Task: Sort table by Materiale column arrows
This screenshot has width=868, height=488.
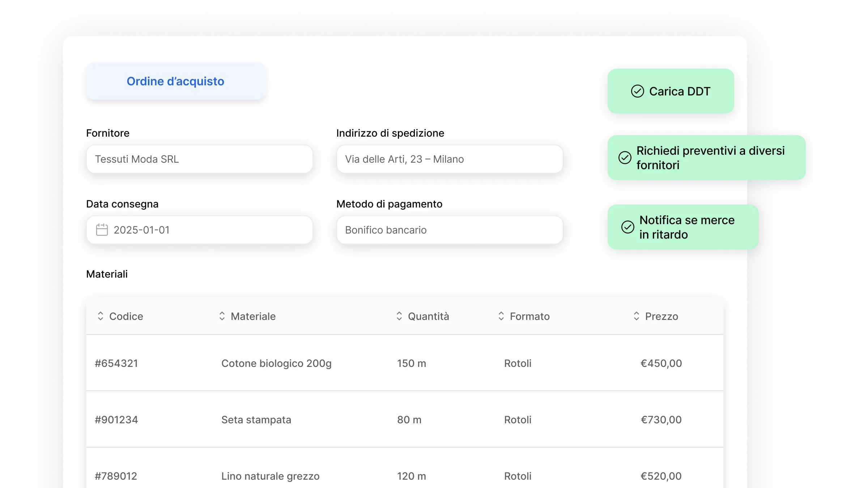Action: [222, 316]
